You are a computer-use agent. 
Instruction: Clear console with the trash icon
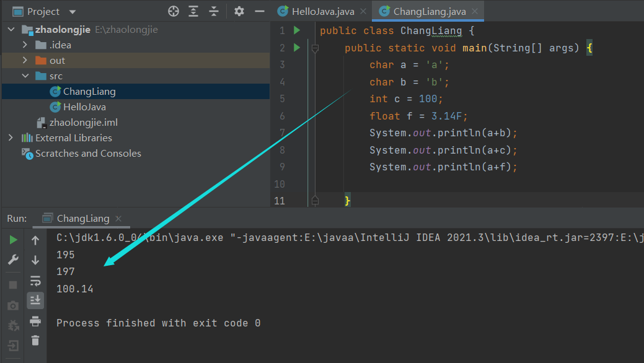35,341
